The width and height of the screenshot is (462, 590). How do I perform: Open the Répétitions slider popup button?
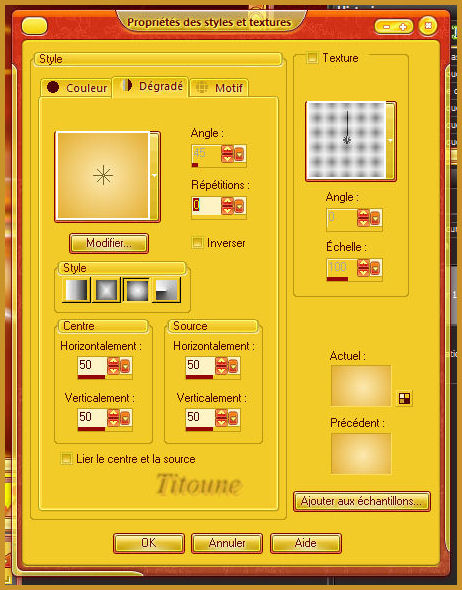[239, 206]
